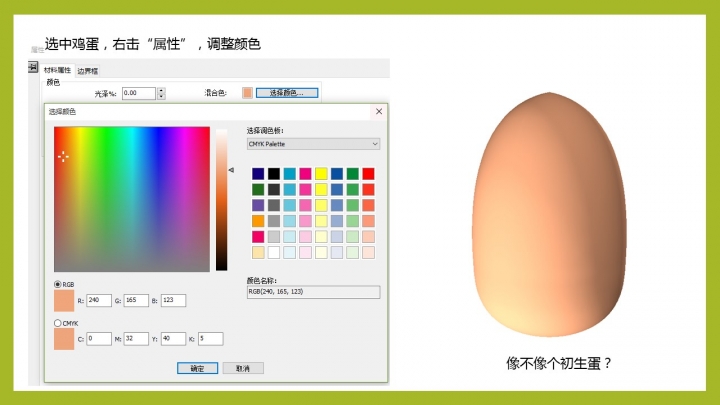Close the 选择颜色 dialog with X
This screenshot has width=720, height=405.
(378, 112)
